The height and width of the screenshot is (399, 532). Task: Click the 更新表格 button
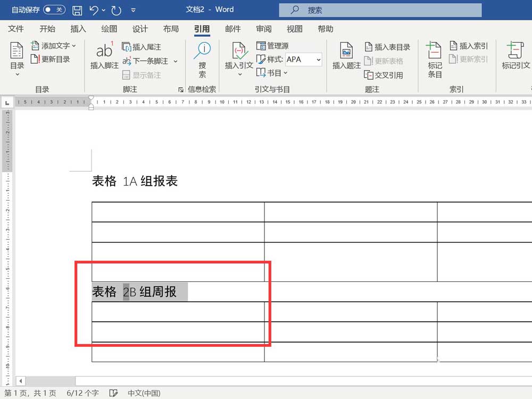pyautogui.click(x=384, y=61)
